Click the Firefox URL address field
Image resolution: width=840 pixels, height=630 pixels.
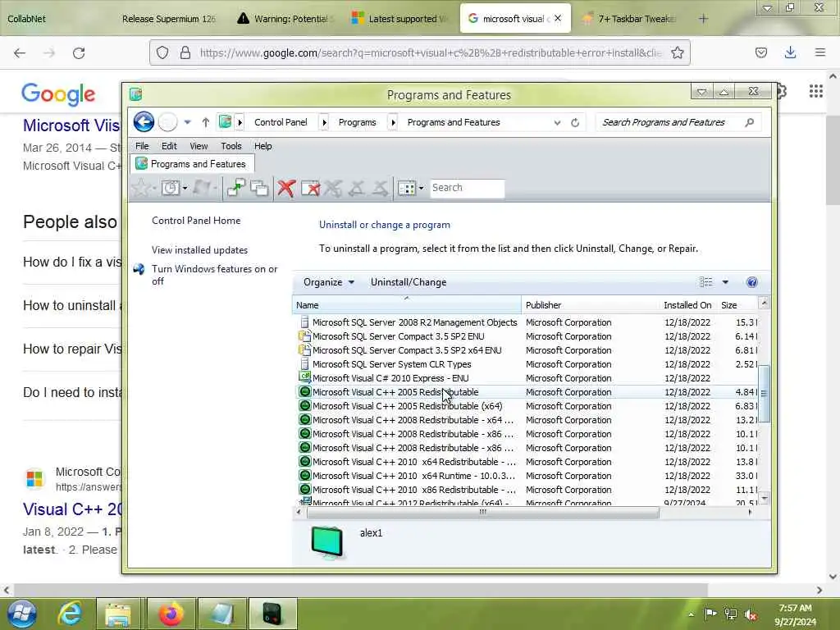[x=431, y=52]
